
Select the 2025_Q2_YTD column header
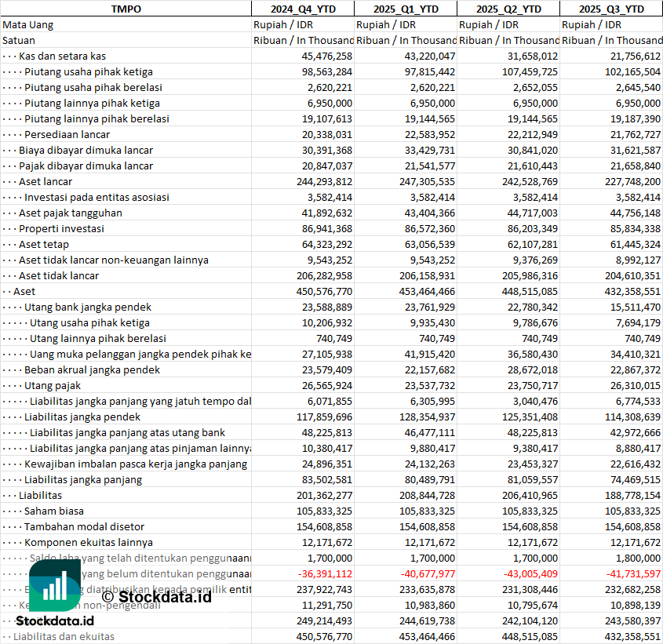[508, 9]
